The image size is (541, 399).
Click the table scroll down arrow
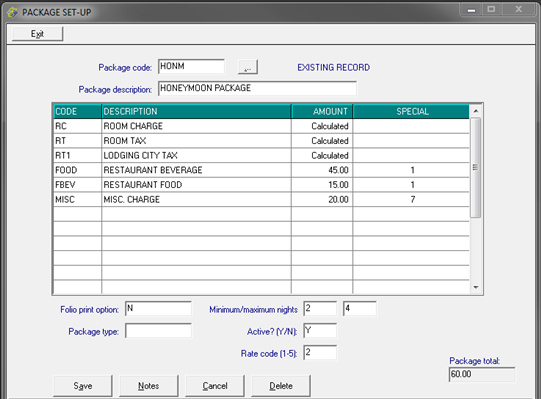point(476,287)
